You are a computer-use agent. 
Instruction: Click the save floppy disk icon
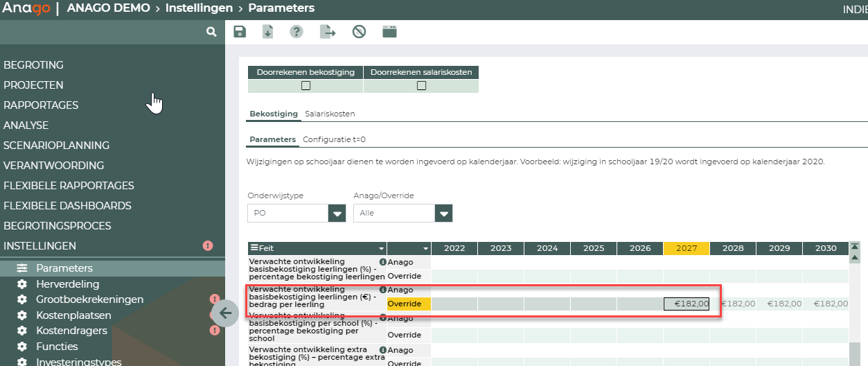pyautogui.click(x=240, y=31)
